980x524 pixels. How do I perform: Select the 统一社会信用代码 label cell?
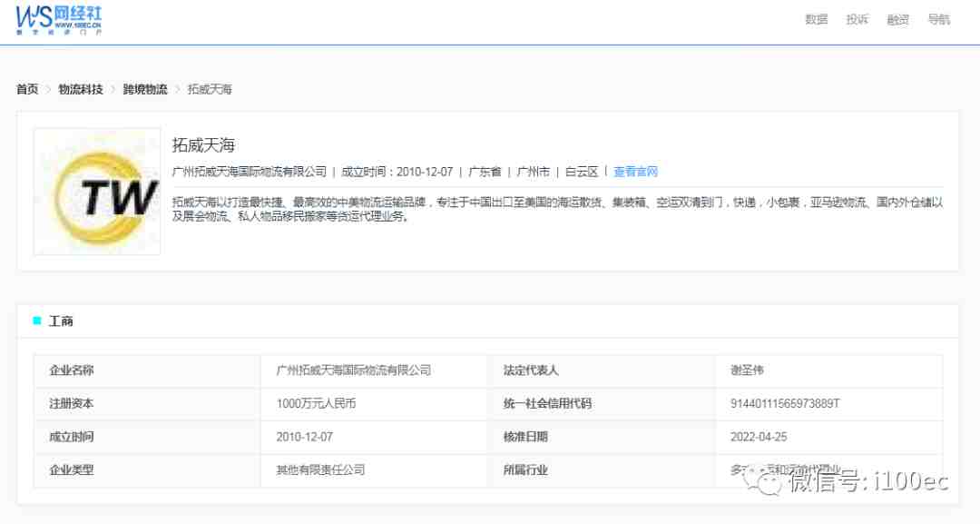(602, 403)
